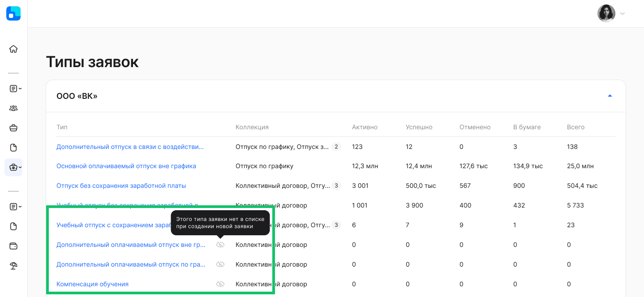The width and height of the screenshot is (644, 297).
Task: Select the 5 733 total cell
Action: (575, 205)
